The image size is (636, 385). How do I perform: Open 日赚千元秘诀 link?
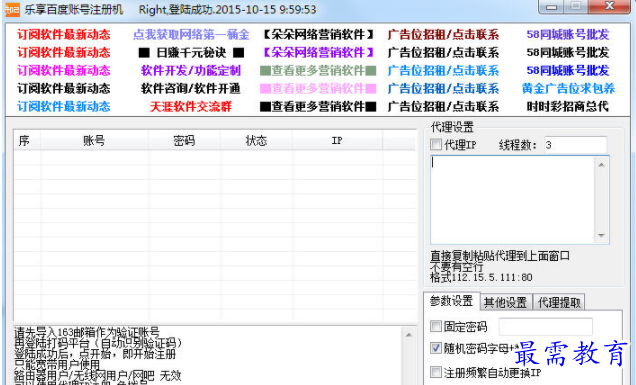[191, 53]
